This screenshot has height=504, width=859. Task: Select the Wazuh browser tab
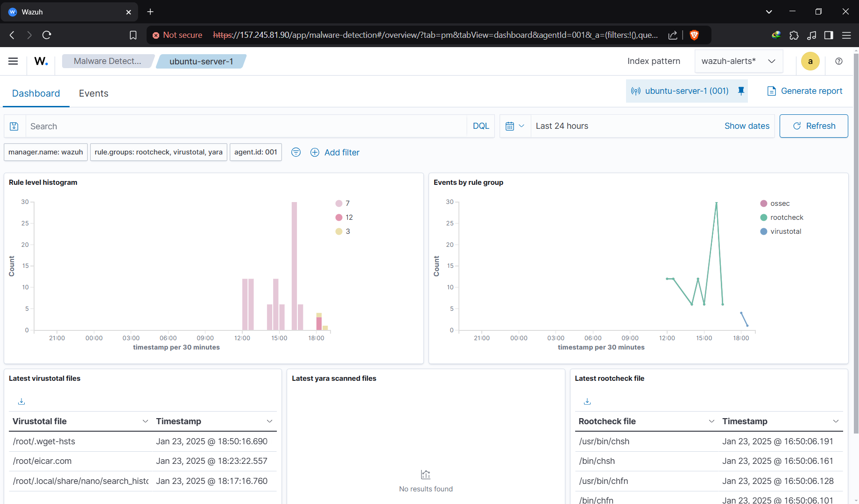pos(69,12)
